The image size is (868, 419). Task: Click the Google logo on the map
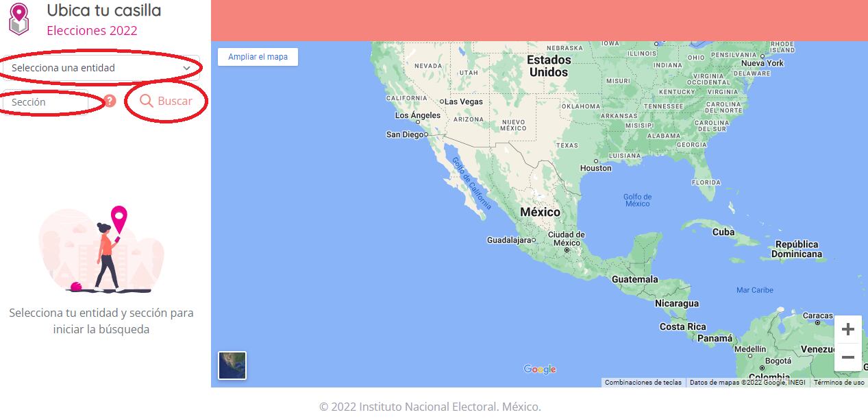[x=540, y=370]
